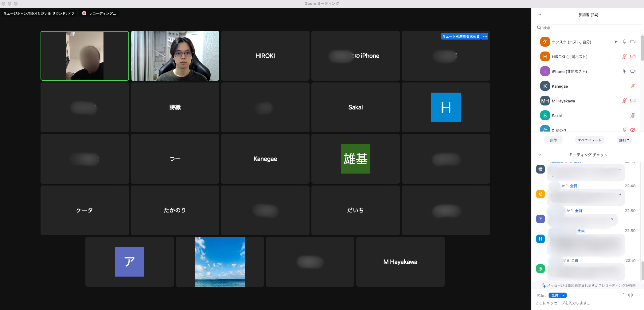Unmute HIROKI's microphone in the participant list
Image resolution: width=644 pixels, height=310 pixels.
pos(624,56)
